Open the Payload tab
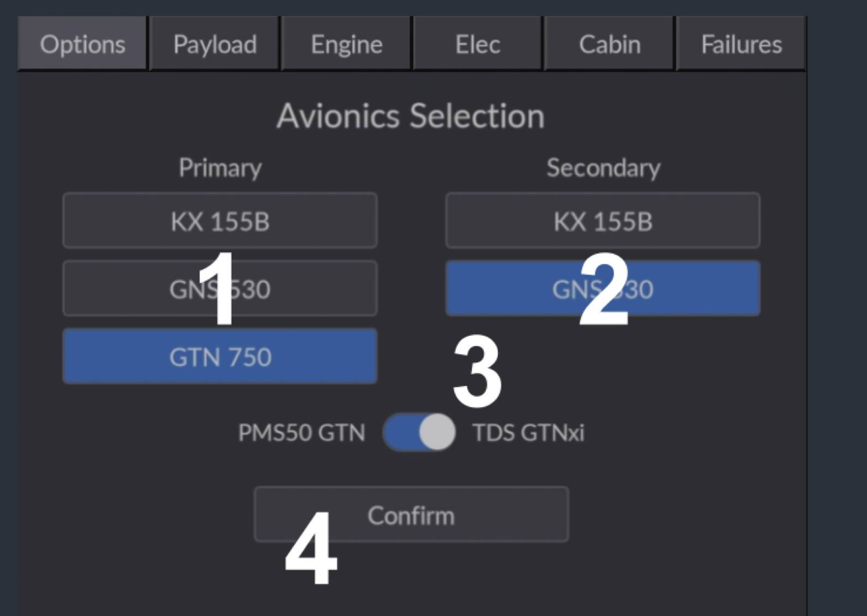867x616 pixels. coord(215,44)
